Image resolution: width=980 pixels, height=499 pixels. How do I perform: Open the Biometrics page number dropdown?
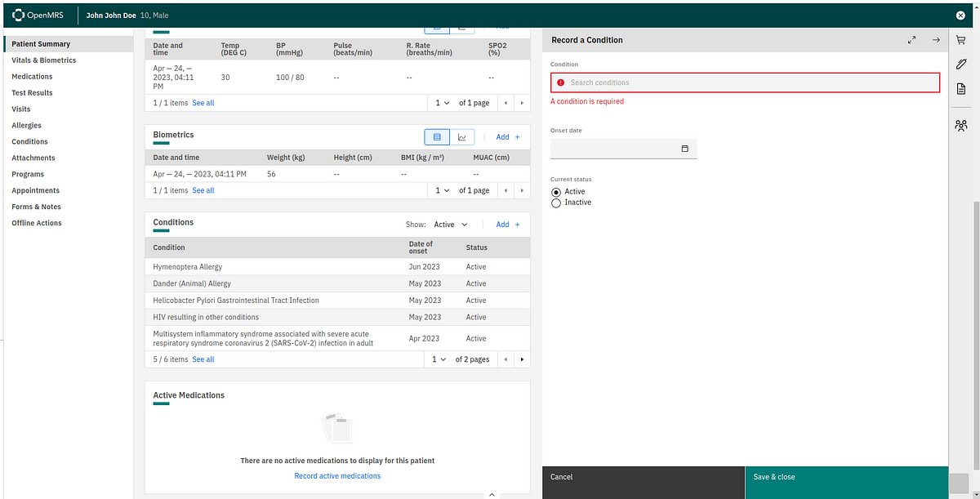[x=442, y=190]
